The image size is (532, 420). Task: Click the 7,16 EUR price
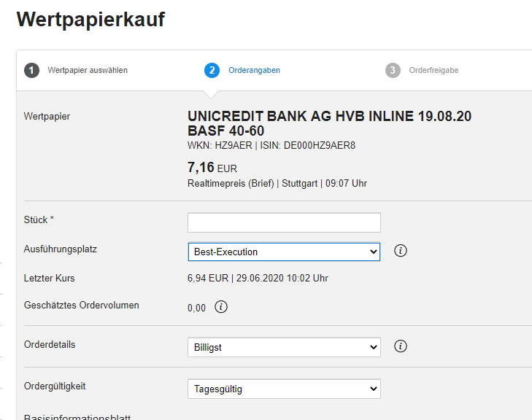point(212,168)
